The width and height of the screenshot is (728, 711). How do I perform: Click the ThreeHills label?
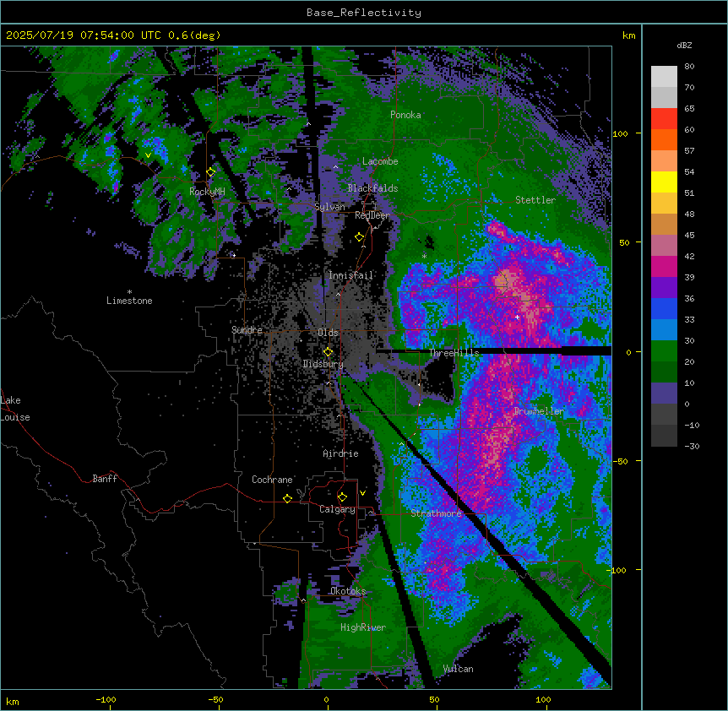(x=454, y=353)
